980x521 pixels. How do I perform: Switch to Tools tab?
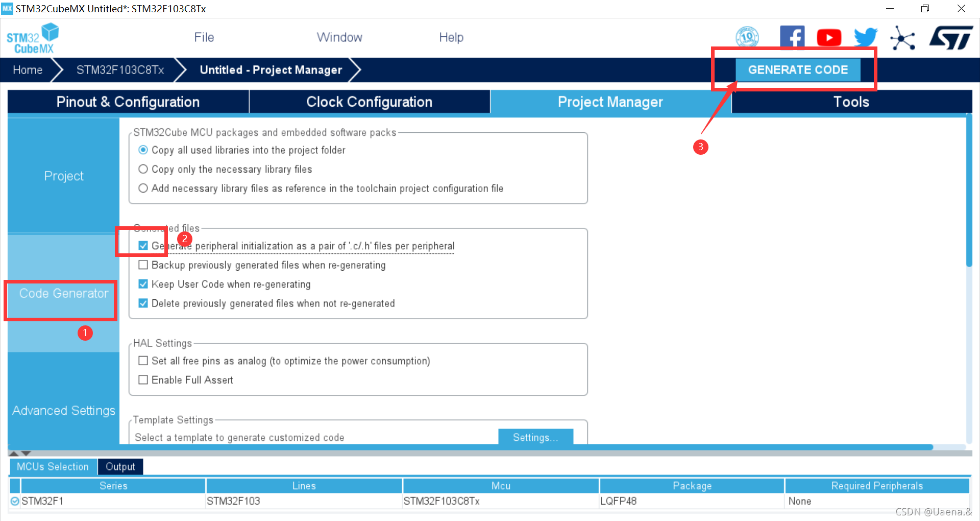pos(851,102)
